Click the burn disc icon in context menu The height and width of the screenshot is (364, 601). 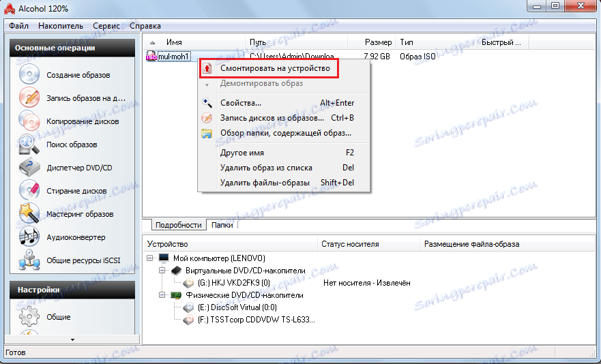coord(207,118)
